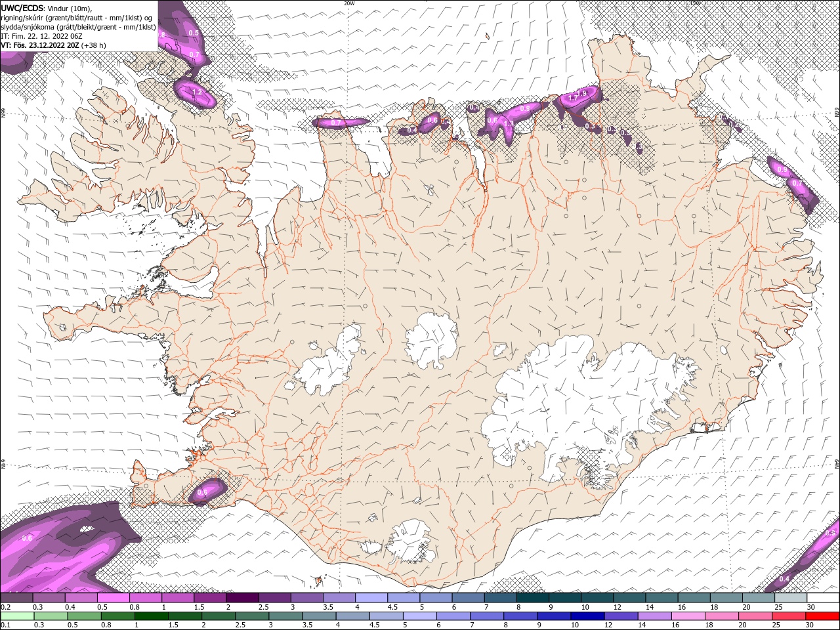Image resolution: width=840 pixels, height=630 pixels.
Task: Click the 1.7 precipitation value on the map
Action: 573,98
